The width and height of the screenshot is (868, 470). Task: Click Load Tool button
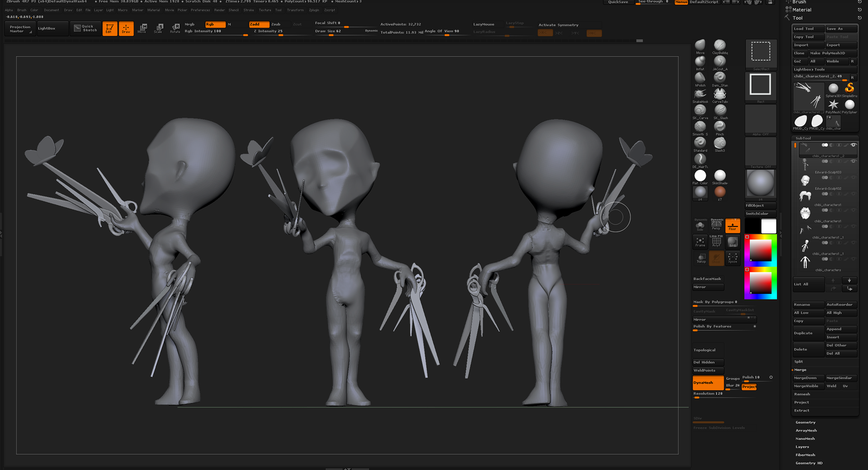point(808,28)
